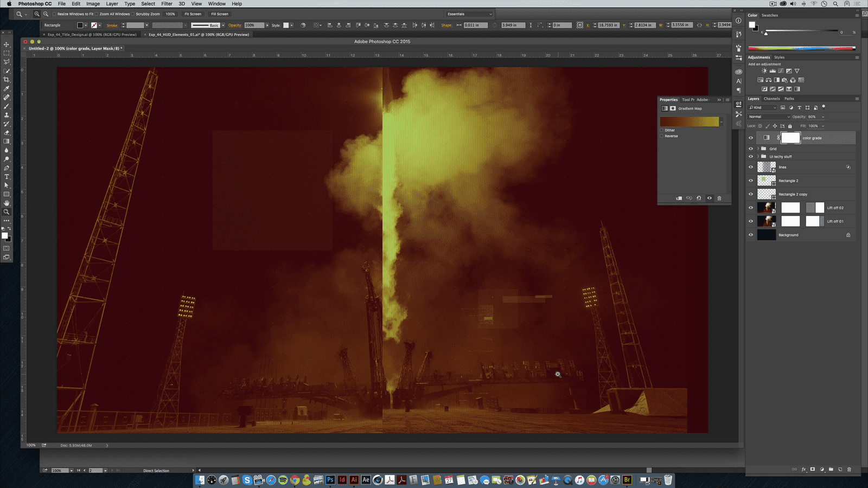The height and width of the screenshot is (488, 868).
Task: Enable the Dither checkbox
Action: click(662, 130)
